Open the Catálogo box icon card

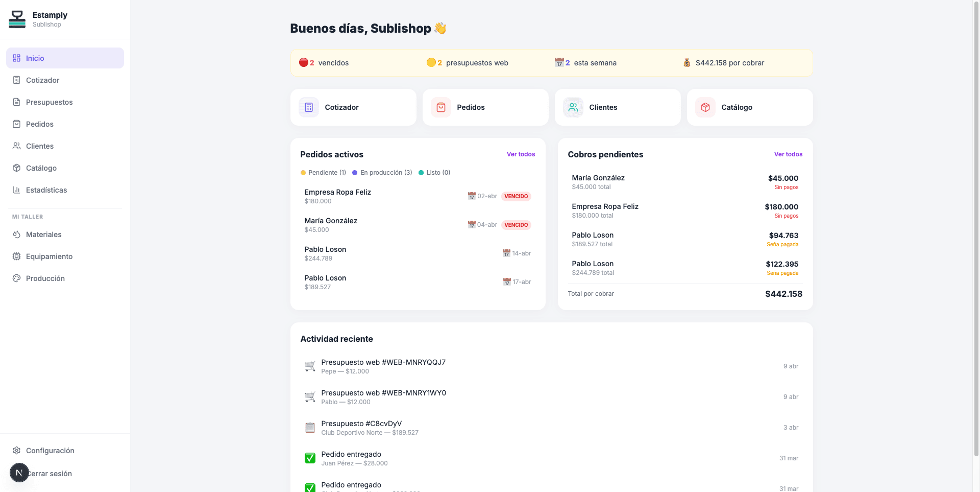[x=705, y=107]
